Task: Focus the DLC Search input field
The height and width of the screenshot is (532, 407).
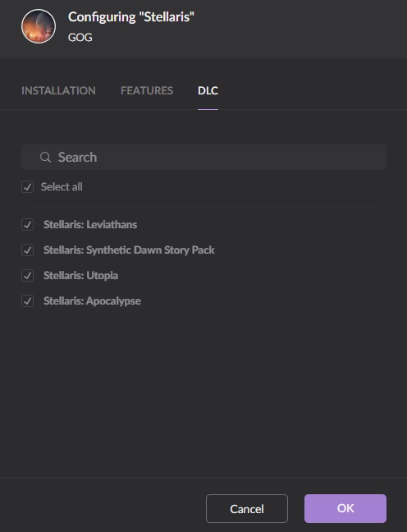Action: 203,158
